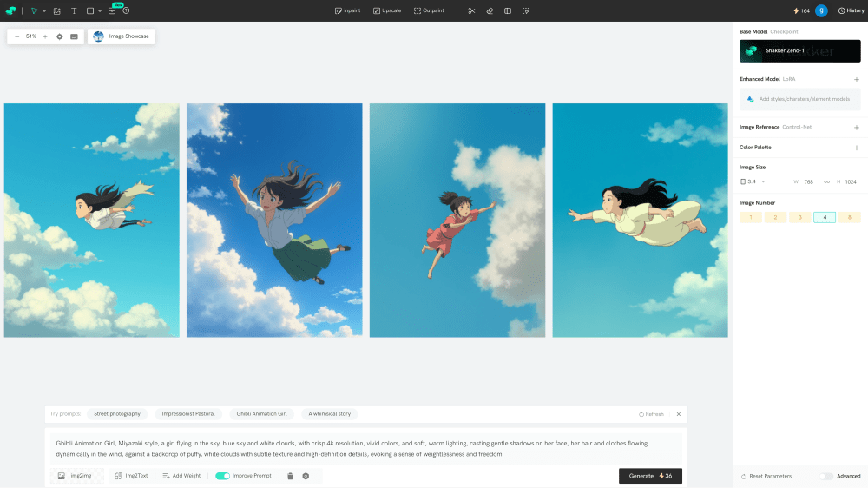Add an Image Reference Control-Net with plus
Screen dimensions: 868x488
857,128
